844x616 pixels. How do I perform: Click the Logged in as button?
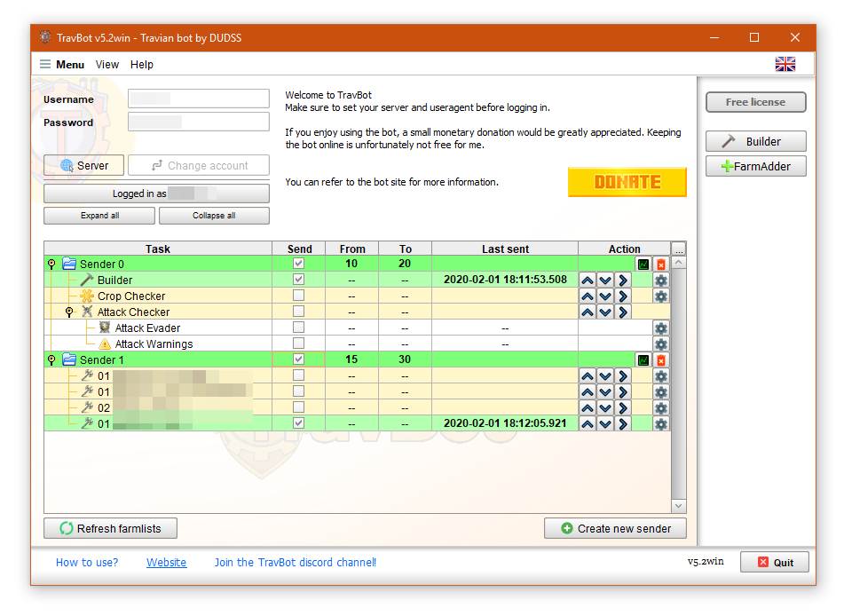(x=156, y=193)
